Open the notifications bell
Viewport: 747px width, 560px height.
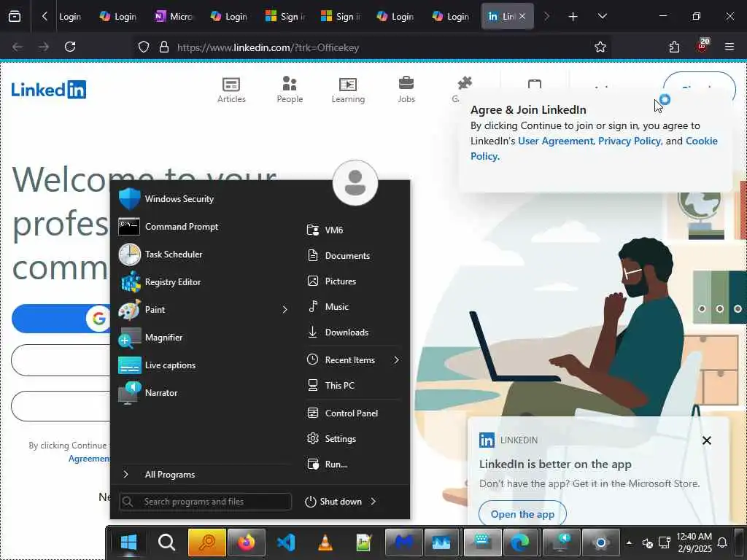[722, 542]
